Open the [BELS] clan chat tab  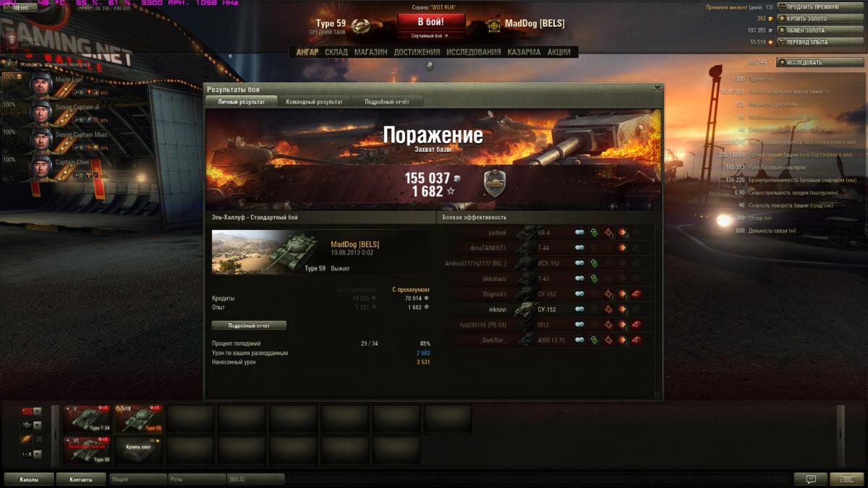(255, 479)
